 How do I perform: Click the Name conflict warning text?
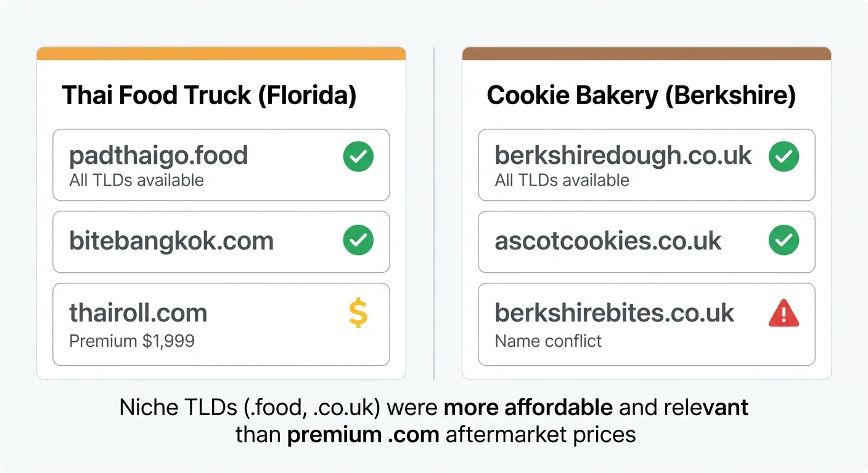coord(548,341)
